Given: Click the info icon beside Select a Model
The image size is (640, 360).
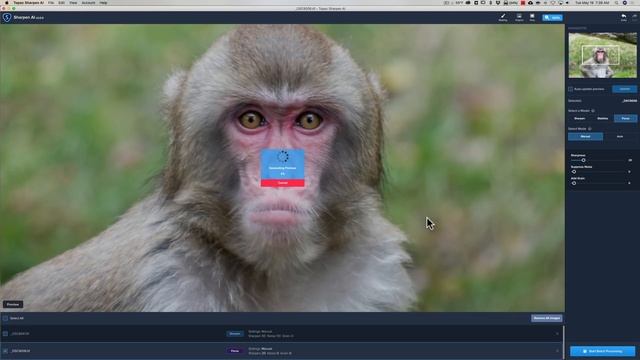Looking at the screenshot, I should [593, 111].
